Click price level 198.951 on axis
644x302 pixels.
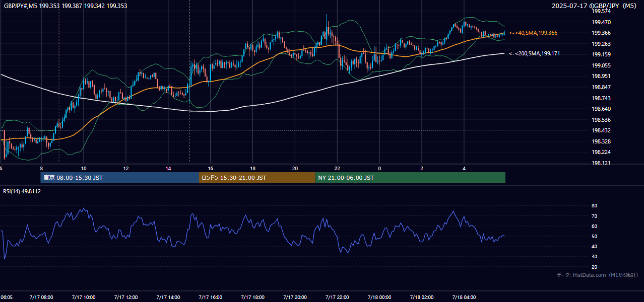[601, 76]
